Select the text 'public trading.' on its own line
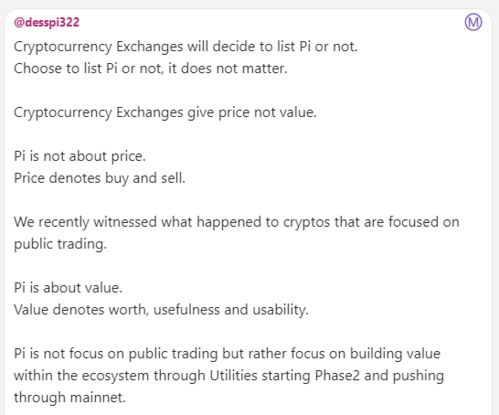This screenshot has width=499, height=415. click(x=60, y=244)
